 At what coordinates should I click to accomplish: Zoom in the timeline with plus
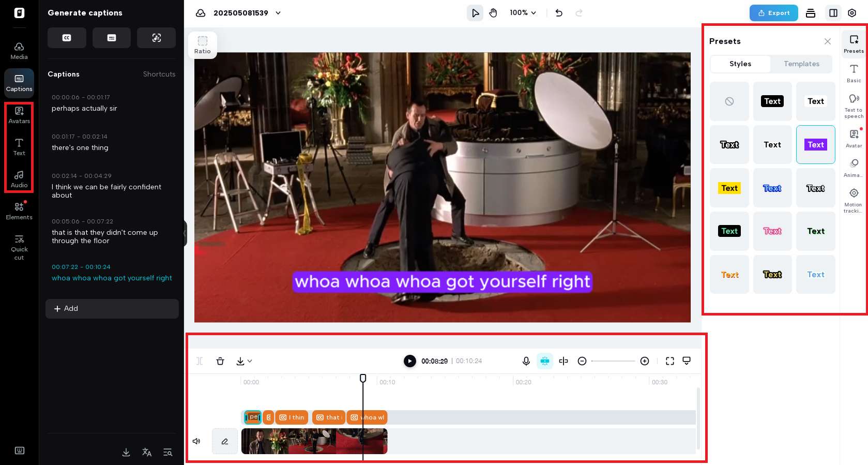pyautogui.click(x=645, y=361)
